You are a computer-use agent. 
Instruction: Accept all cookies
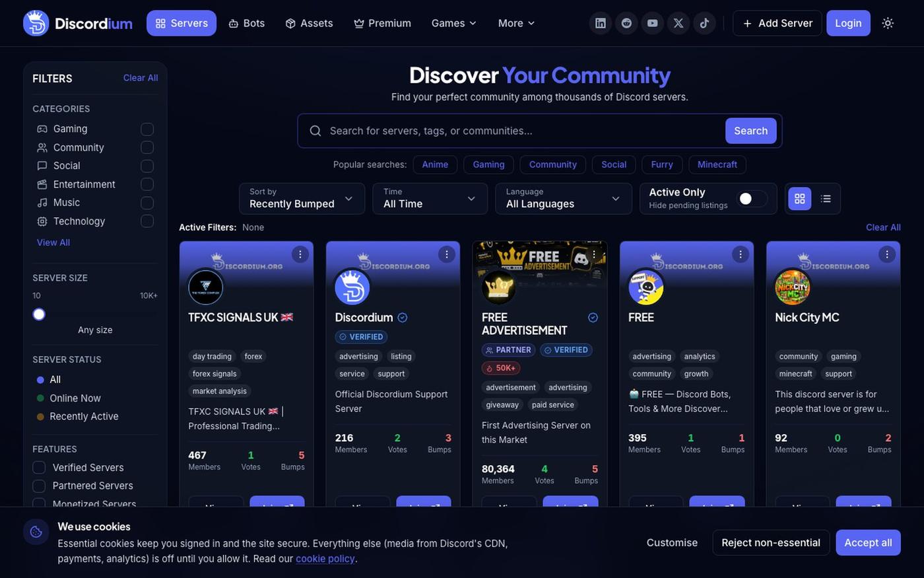868,542
